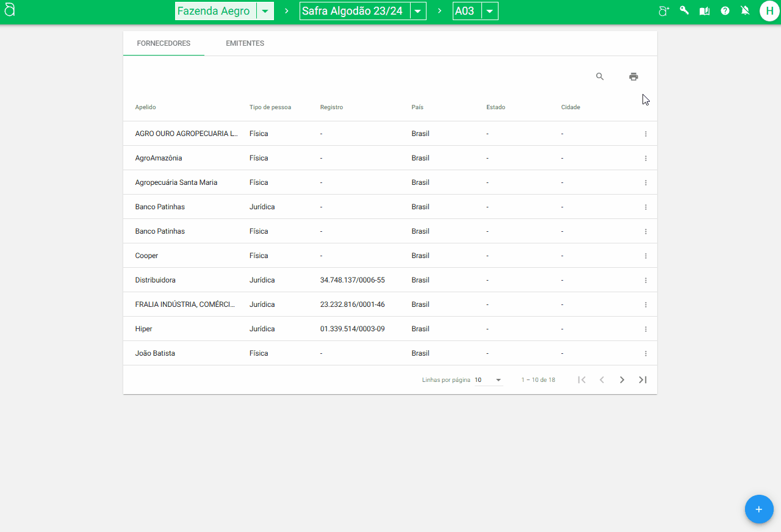Image resolution: width=781 pixels, height=532 pixels.
Task: Toggle the muted notifications bell
Action: pyautogui.click(x=745, y=11)
